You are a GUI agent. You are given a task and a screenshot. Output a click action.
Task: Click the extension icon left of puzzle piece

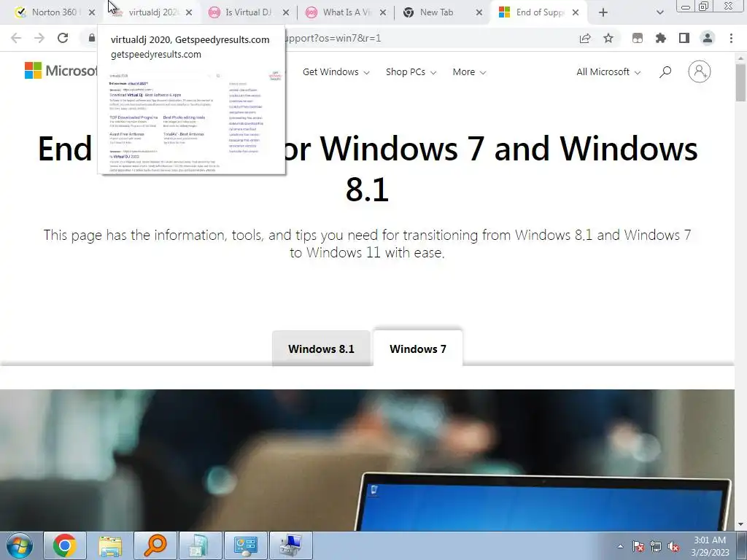click(x=638, y=38)
